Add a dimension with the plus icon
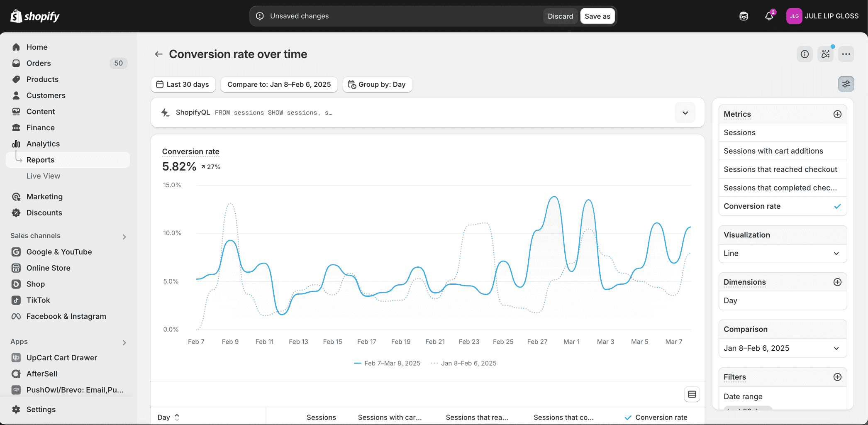 click(x=837, y=282)
